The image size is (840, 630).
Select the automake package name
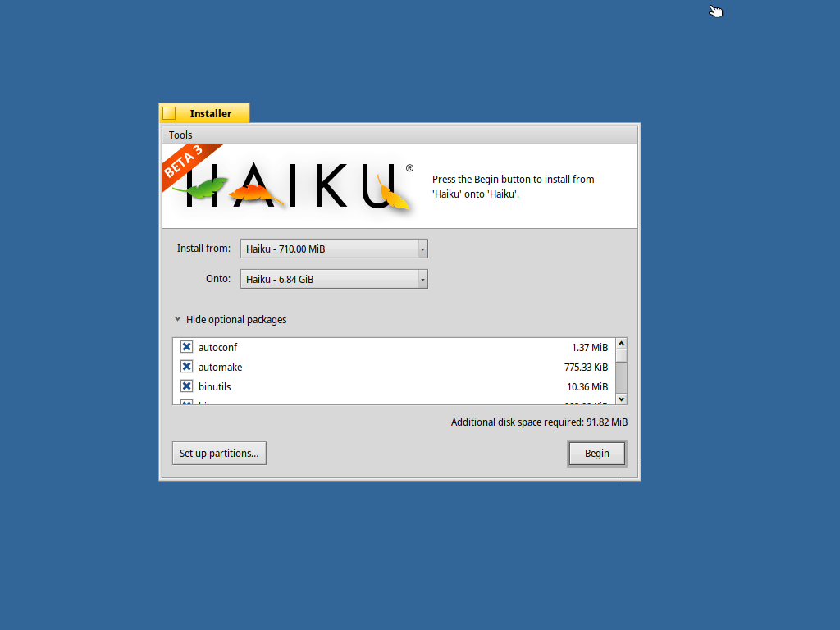(220, 367)
